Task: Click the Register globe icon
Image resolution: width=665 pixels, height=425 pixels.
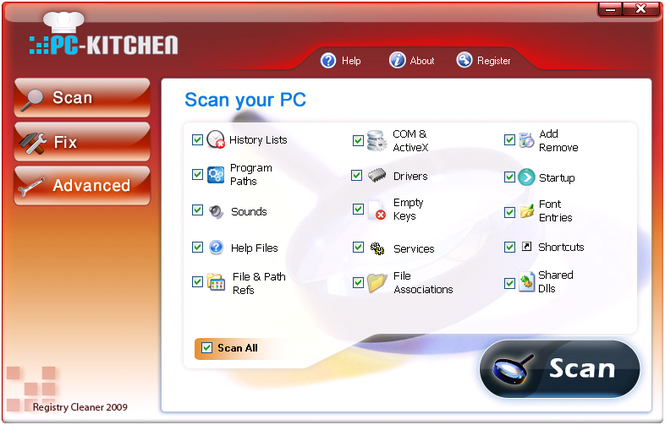Action: tap(464, 60)
